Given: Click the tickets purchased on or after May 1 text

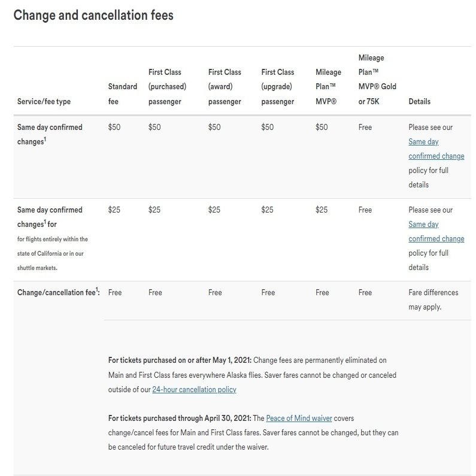Looking at the screenshot, I should tap(180, 360).
